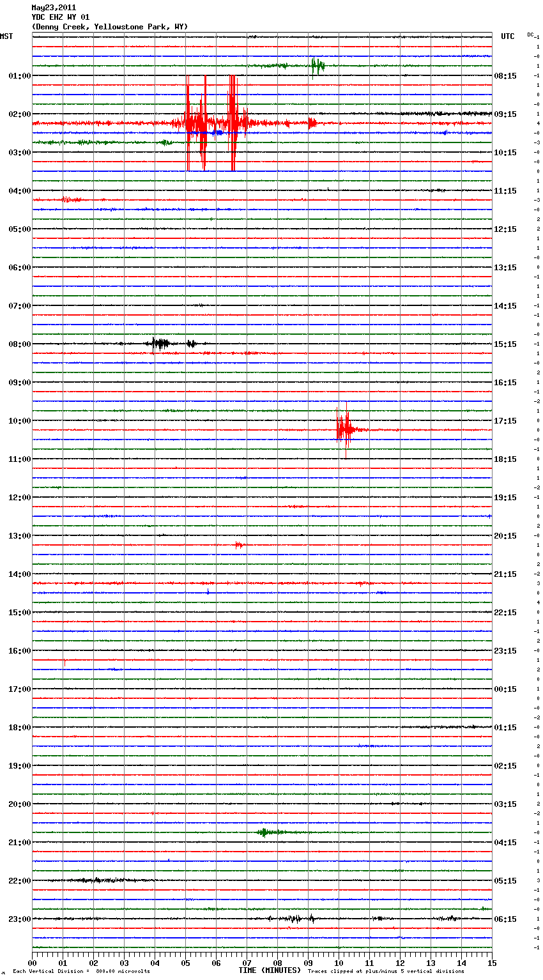Viewport: 543px width, 980px height.
Task: Click the black burst on the 08:00 trace
Action: 160,344
